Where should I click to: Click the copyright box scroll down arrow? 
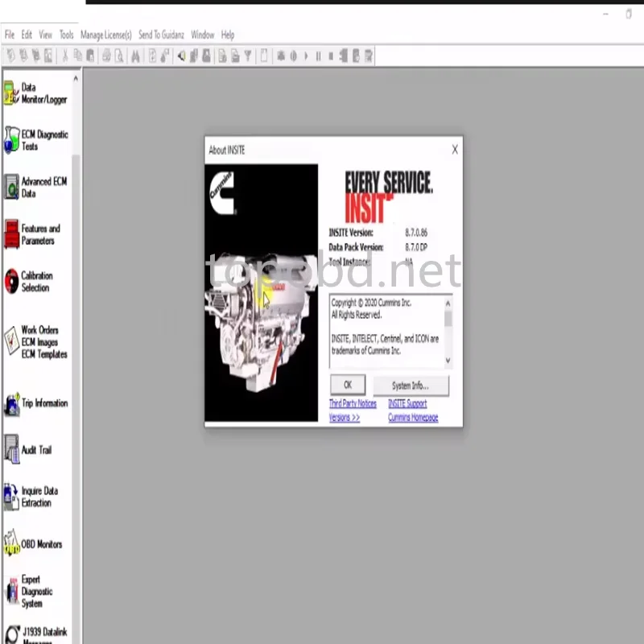coord(448,360)
